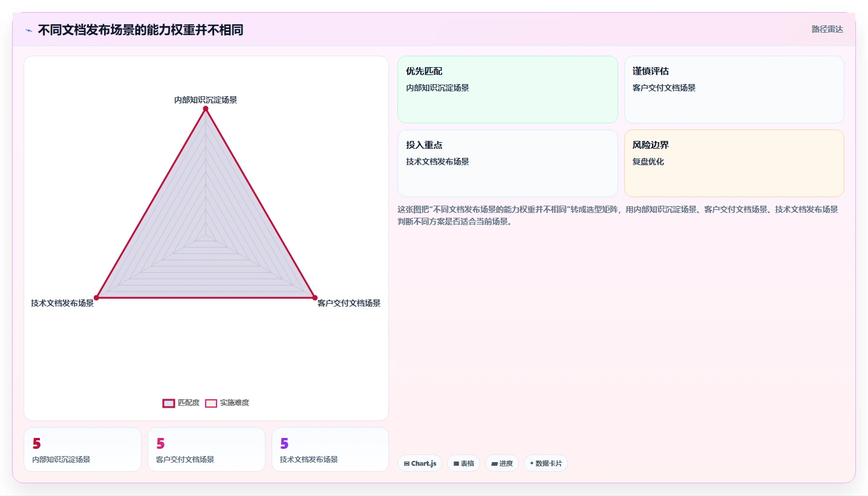Click 内部知识沉淀场景 text in 优先匹配 card

pyautogui.click(x=437, y=88)
